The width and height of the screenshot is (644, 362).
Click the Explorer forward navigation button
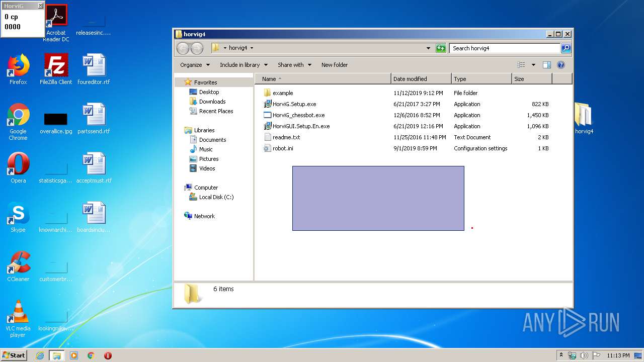coord(197,48)
